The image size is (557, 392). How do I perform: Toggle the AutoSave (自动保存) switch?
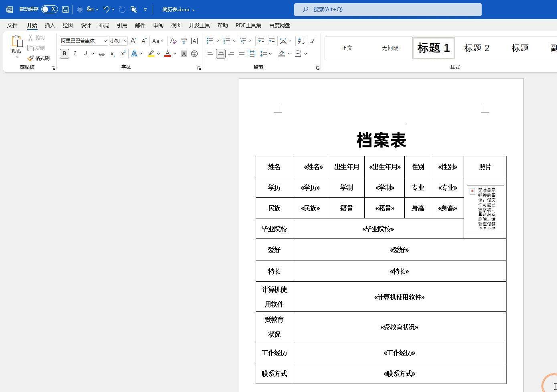pyautogui.click(x=50, y=9)
